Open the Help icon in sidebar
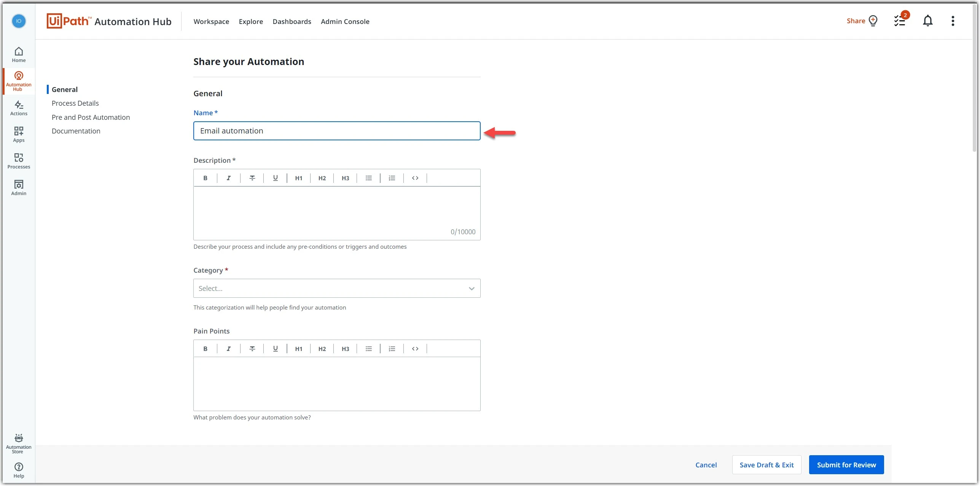This screenshot has width=980, height=486. [x=19, y=470]
